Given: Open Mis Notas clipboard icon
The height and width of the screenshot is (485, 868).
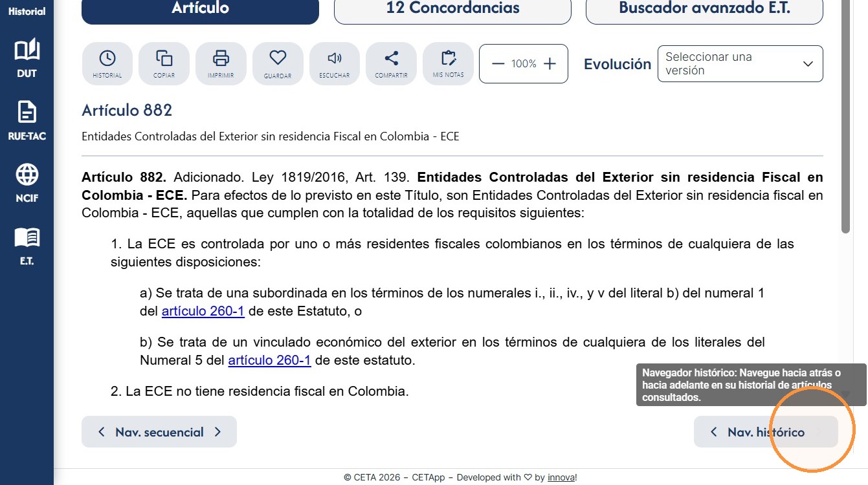Looking at the screenshot, I should coord(448,63).
